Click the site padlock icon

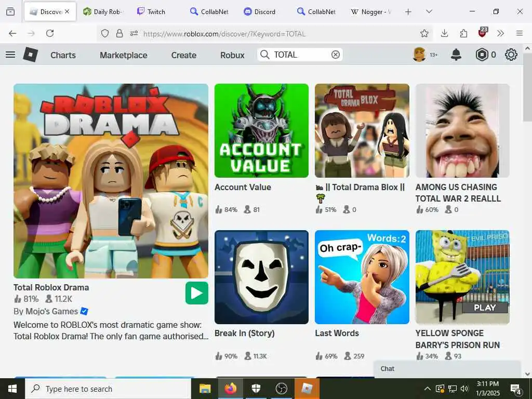point(119,33)
